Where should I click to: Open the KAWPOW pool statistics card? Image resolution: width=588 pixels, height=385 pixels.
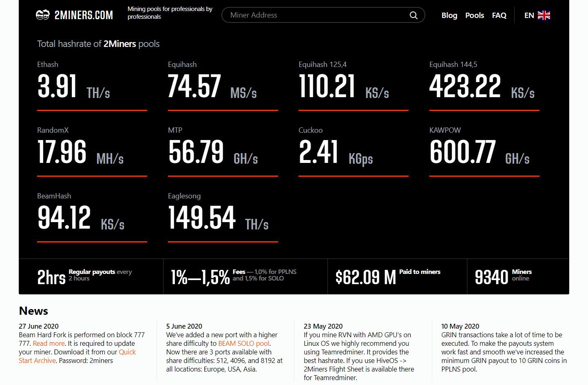pyautogui.click(x=484, y=149)
